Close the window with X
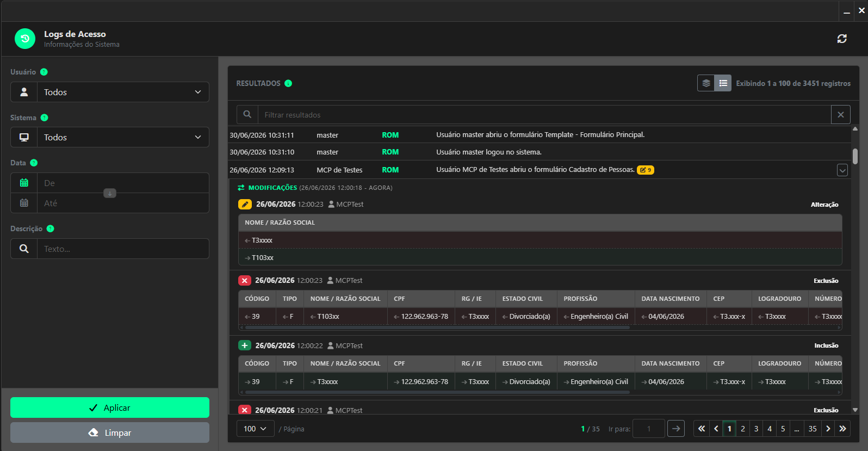This screenshot has height=451, width=868. 861,11
